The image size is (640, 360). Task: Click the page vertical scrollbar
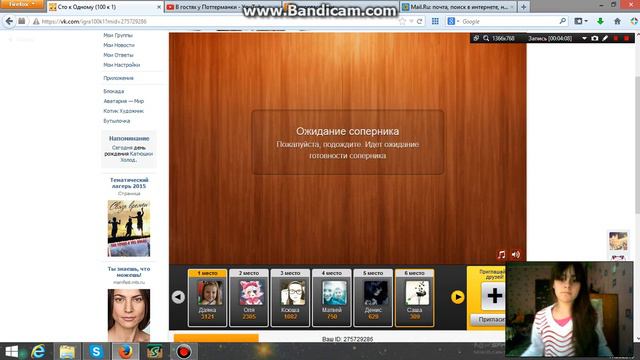click(637, 144)
